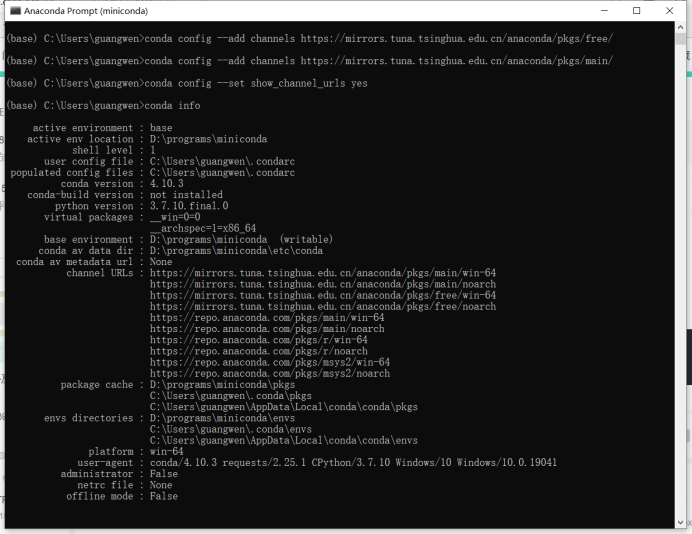Close the Anaconda Prompt window
The image size is (692, 534).
[669, 11]
